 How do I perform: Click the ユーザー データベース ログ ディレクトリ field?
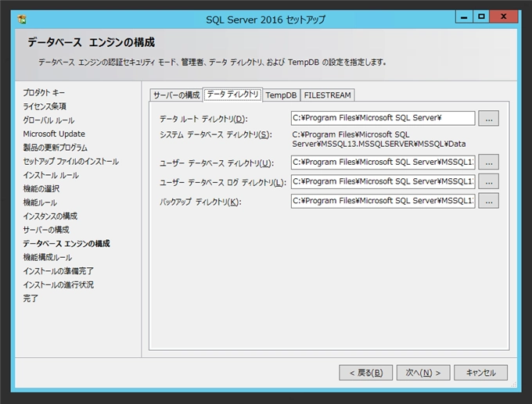[383, 181]
